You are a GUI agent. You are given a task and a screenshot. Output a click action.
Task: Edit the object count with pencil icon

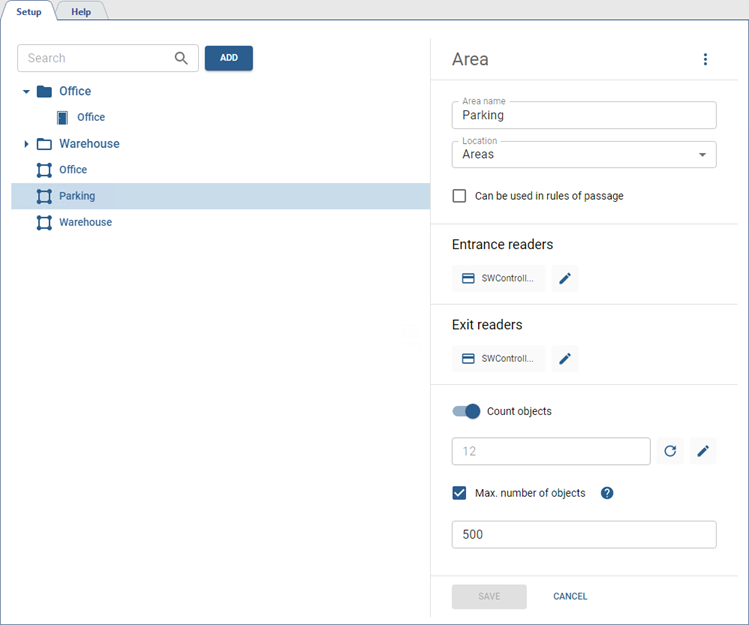click(x=703, y=451)
